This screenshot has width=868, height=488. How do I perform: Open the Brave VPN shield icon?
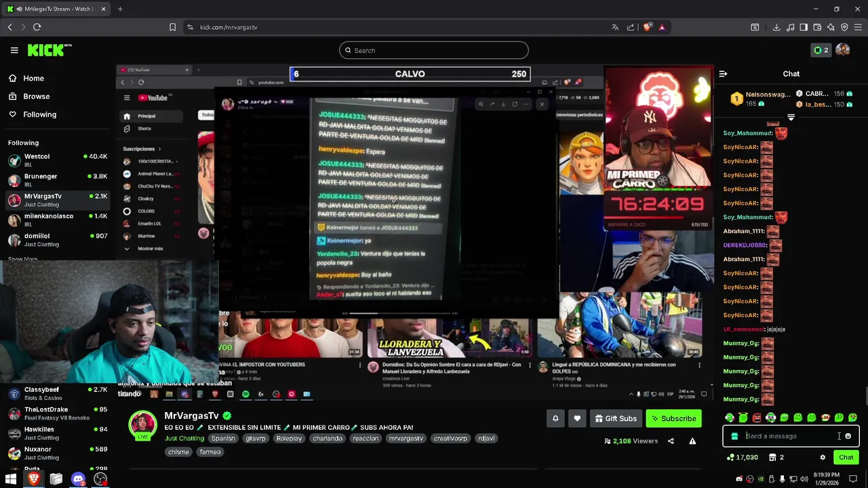pyautogui.click(x=844, y=27)
